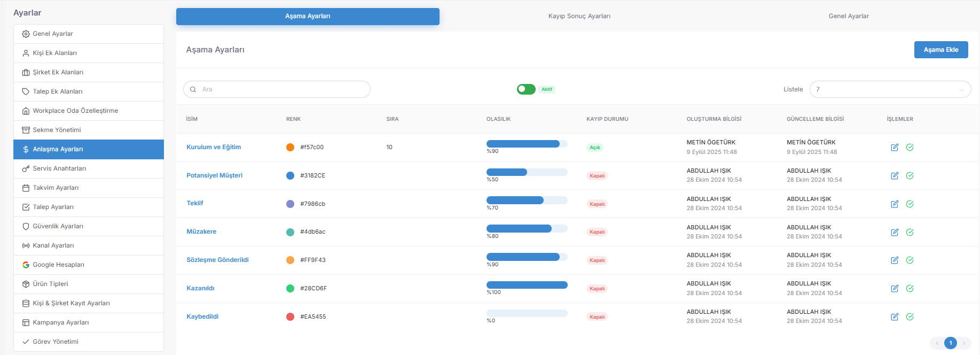Click the gear icon beside Genel Ayarlar

tap(26, 34)
